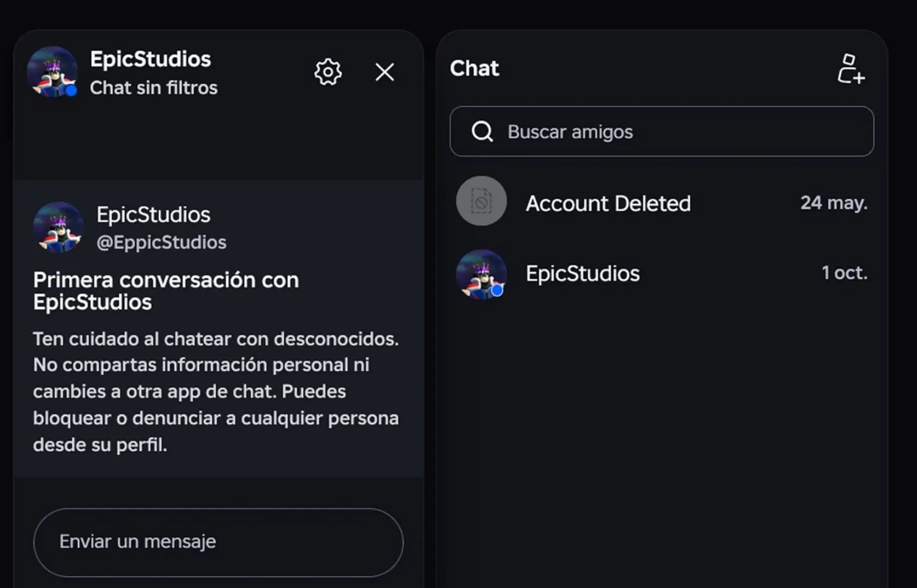The height and width of the screenshot is (588, 917).
Task: Close the EpicStudios conversation panel
Action: coord(385,72)
